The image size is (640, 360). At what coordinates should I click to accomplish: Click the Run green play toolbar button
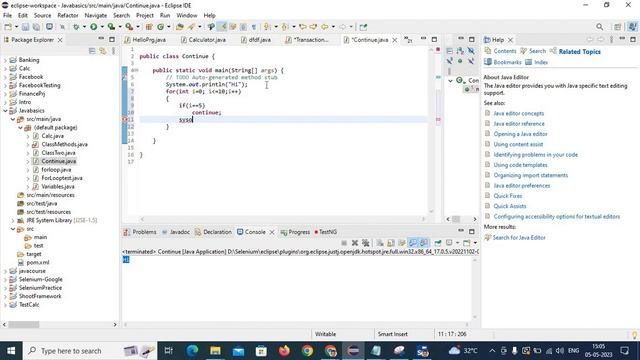pyautogui.click(x=93, y=27)
